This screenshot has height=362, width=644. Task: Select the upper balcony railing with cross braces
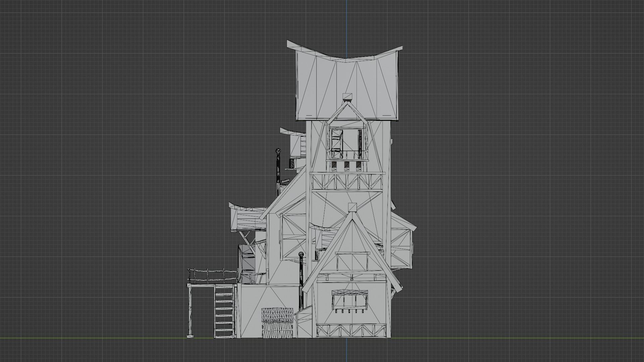click(347, 181)
